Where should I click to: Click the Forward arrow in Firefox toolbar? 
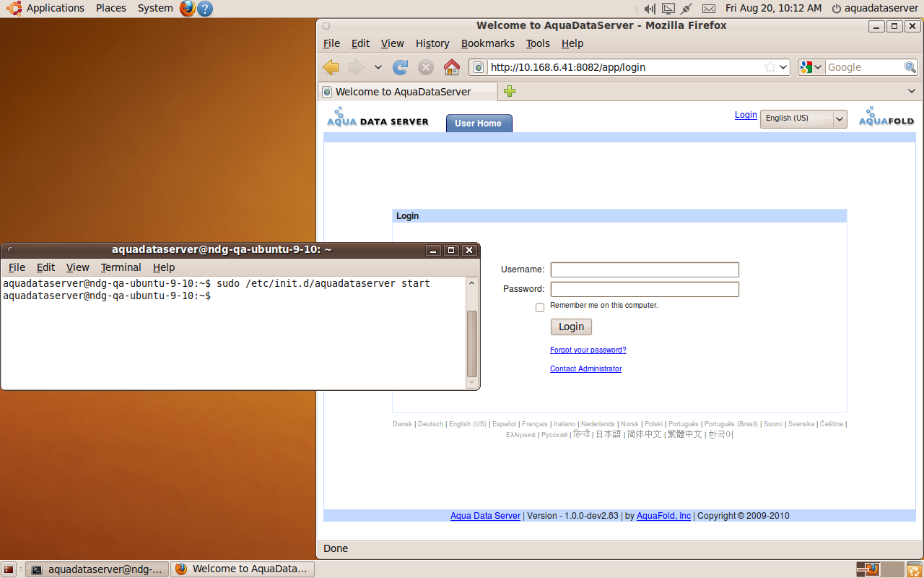pyautogui.click(x=356, y=67)
